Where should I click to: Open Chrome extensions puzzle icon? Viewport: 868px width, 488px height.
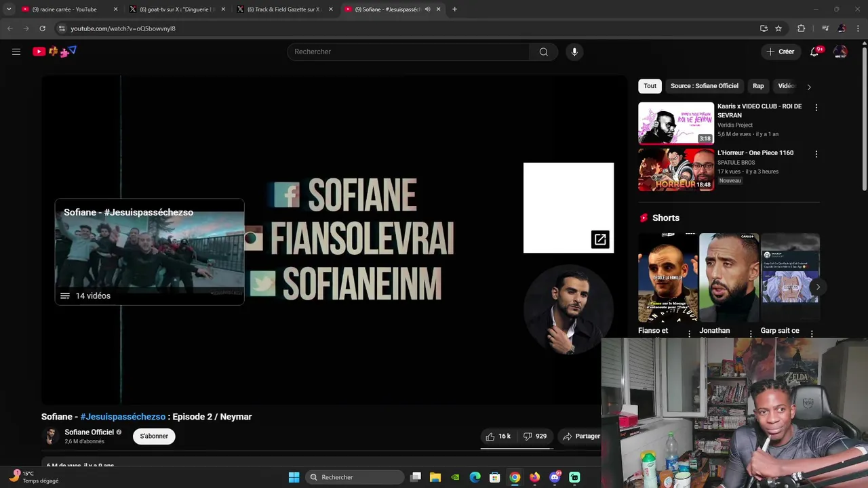[x=802, y=28]
